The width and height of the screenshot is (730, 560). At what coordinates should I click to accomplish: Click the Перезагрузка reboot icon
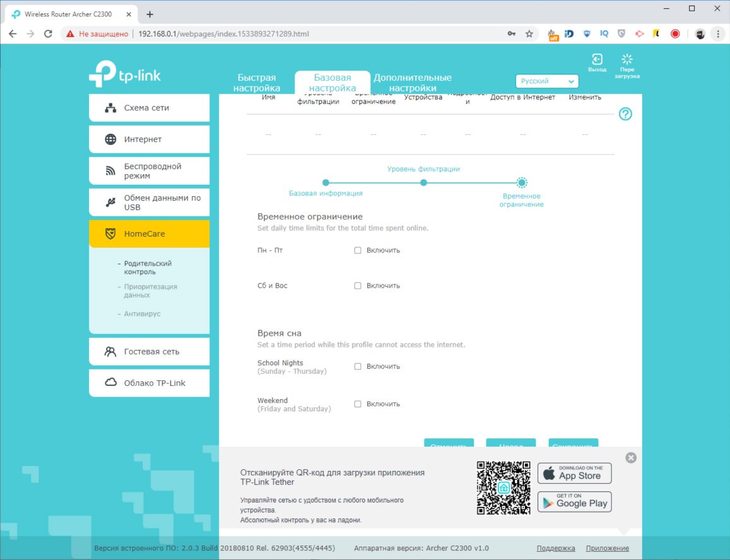(627, 59)
